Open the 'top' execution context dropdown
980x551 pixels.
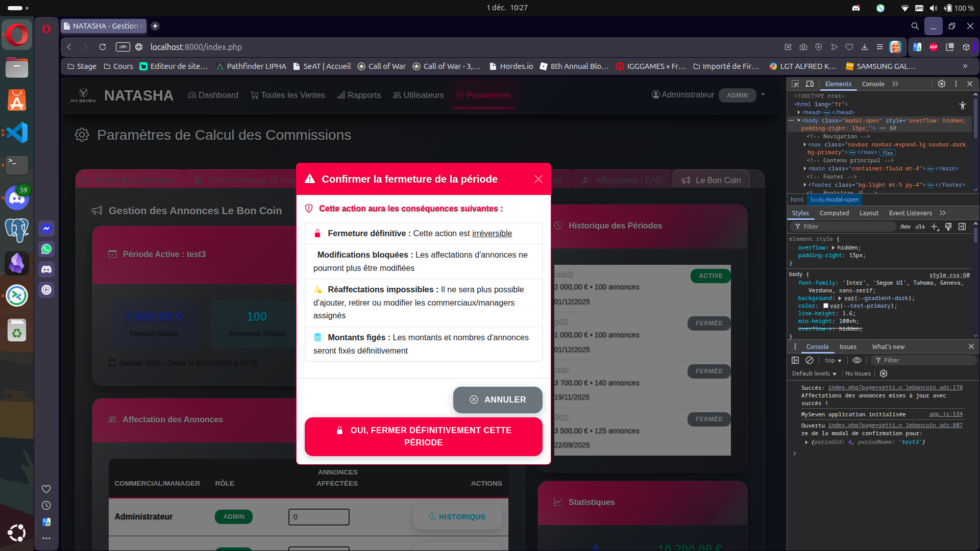[x=833, y=361]
